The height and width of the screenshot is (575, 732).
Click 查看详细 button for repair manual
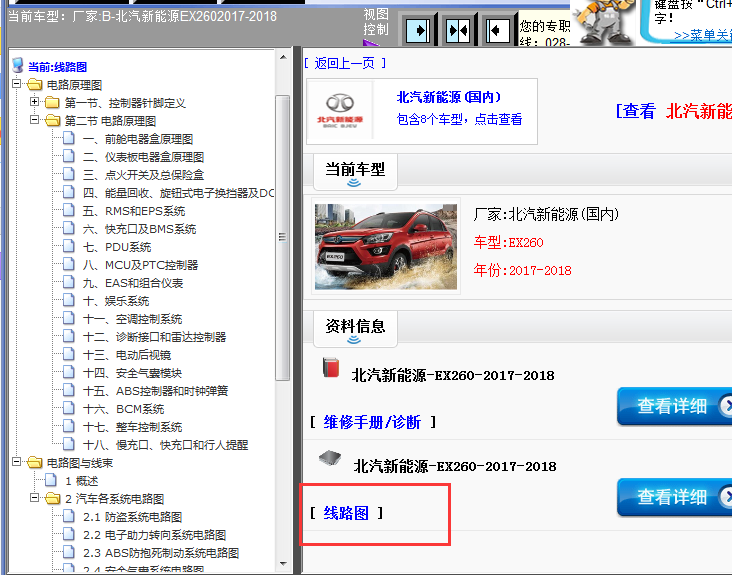click(675, 406)
